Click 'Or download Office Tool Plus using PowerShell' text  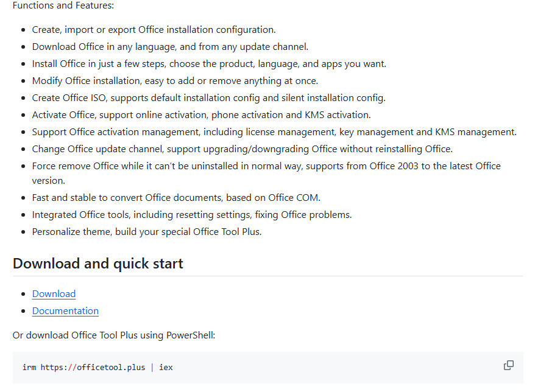(x=114, y=335)
